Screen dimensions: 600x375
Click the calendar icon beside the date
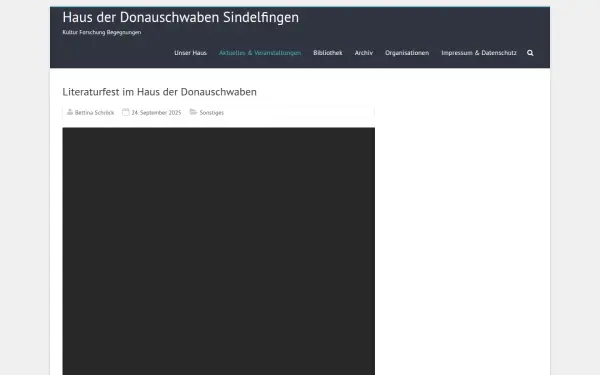(126, 112)
